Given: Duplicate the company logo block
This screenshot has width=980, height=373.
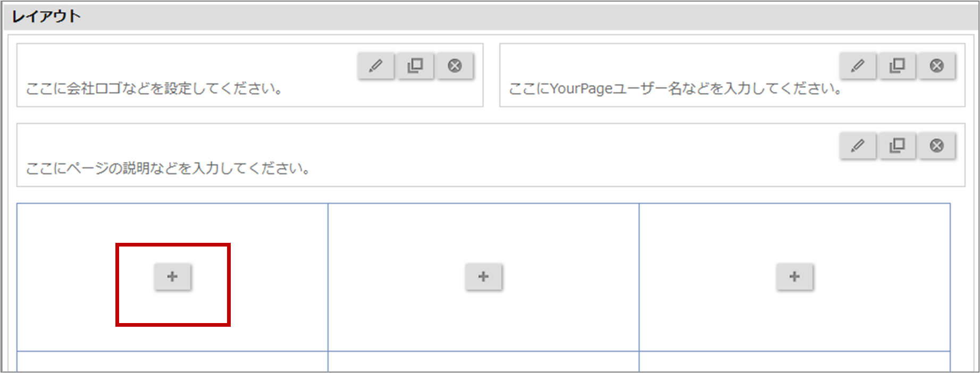Looking at the screenshot, I should click(415, 66).
